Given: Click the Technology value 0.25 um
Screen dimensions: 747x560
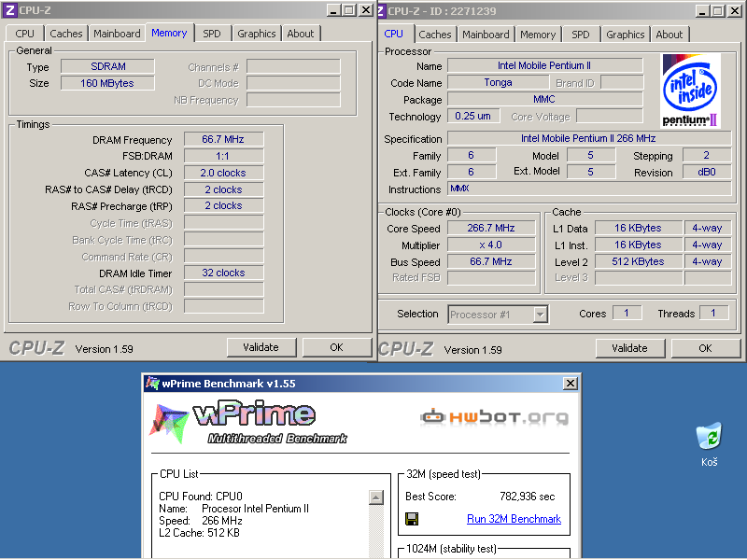Looking at the screenshot, I should click(x=473, y=116).
